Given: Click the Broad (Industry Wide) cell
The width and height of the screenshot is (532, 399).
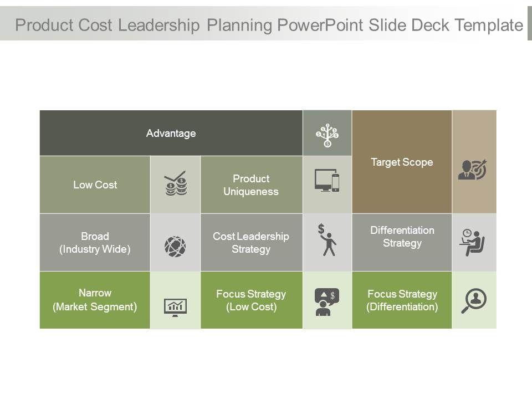Looking at the screenshot, I should pos(95,243).
